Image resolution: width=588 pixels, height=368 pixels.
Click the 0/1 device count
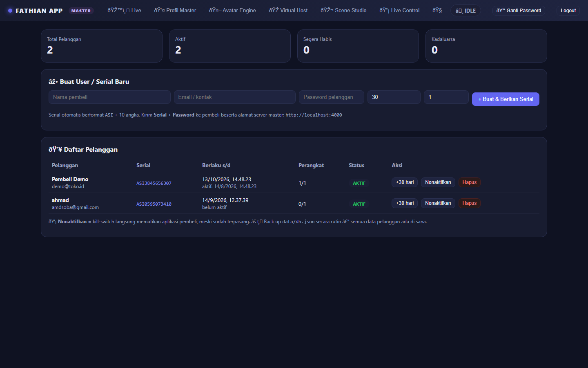[302, 204]
